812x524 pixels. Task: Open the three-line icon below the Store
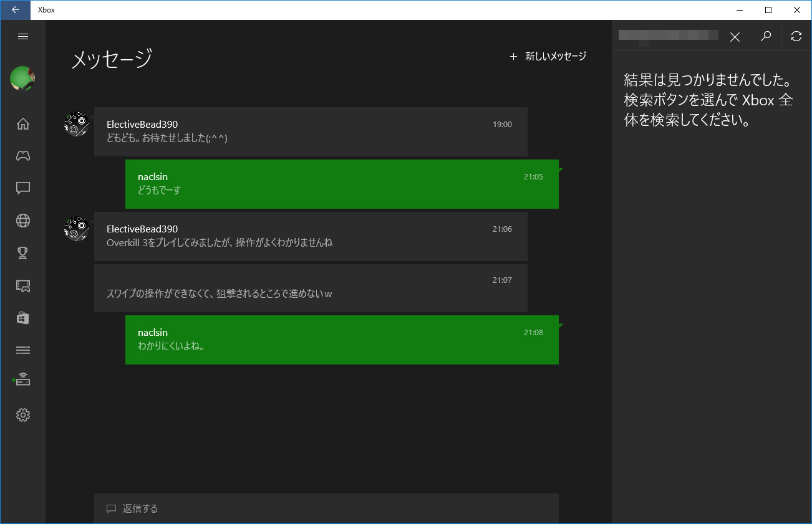tap(23, 350)
